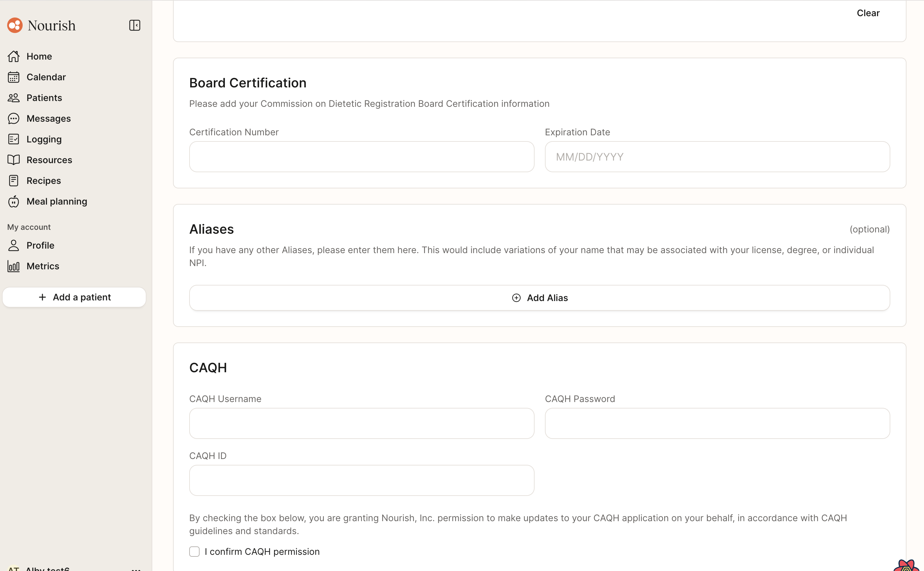Open the Expiration Date picker field
924x571 pixels.
(717, 157)
